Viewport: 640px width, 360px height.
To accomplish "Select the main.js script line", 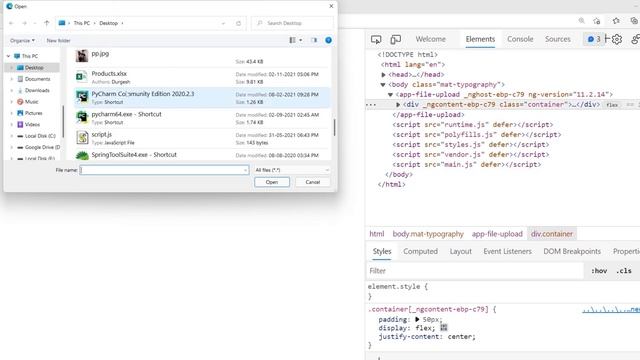I will point(467,164).
